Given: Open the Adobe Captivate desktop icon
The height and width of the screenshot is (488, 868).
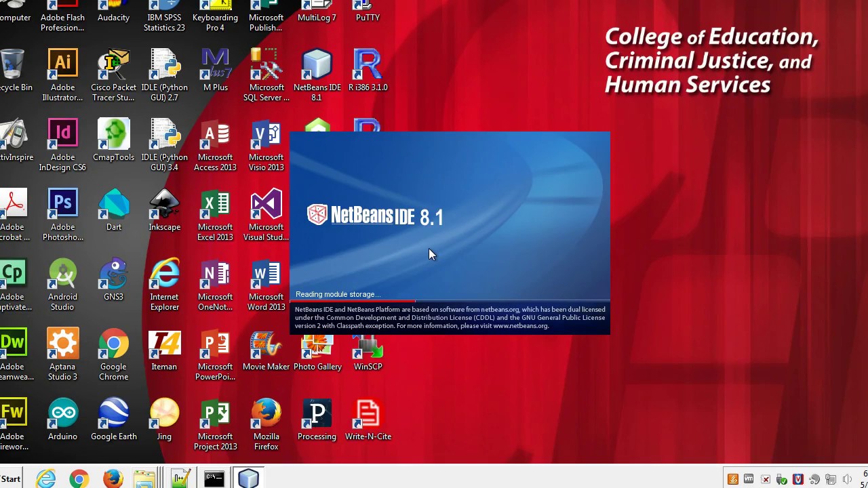Looking at the screenshot, I should (x=14, y=284).
